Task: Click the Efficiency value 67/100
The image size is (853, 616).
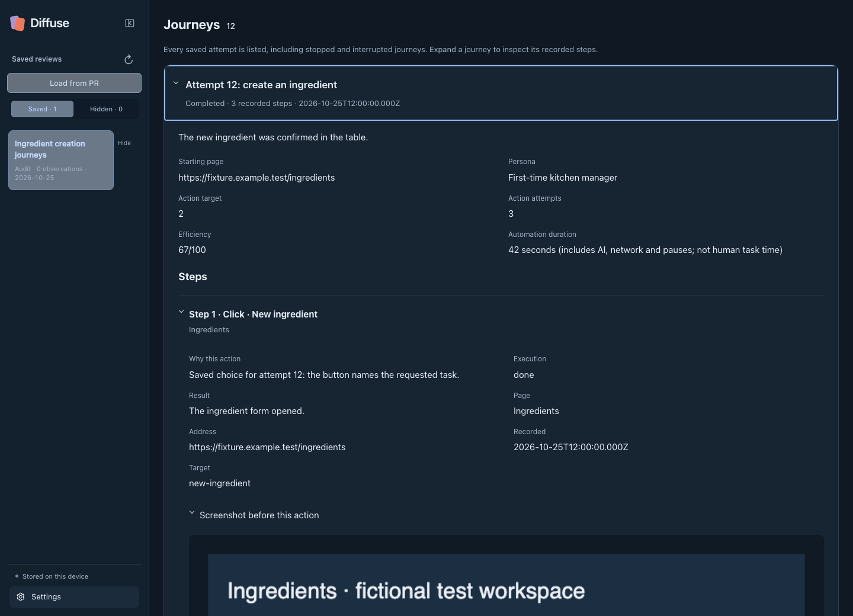Action: (192, 250)
